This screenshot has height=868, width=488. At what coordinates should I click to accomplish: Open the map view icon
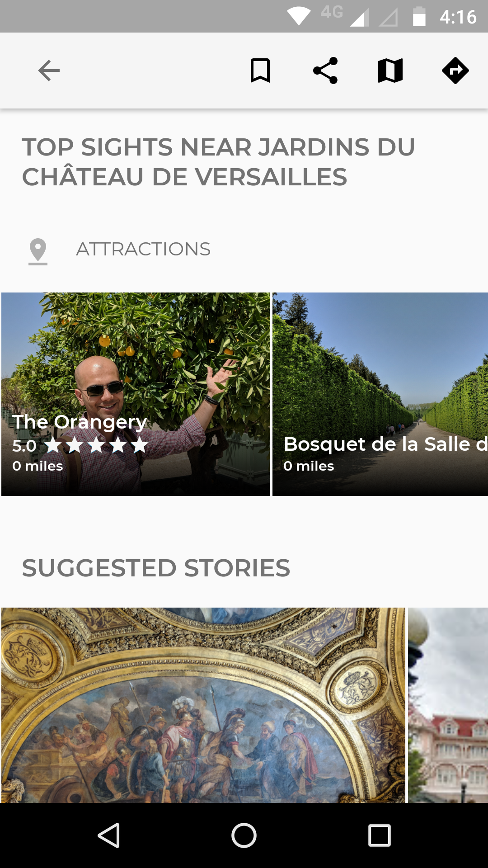tap(390, 71)
